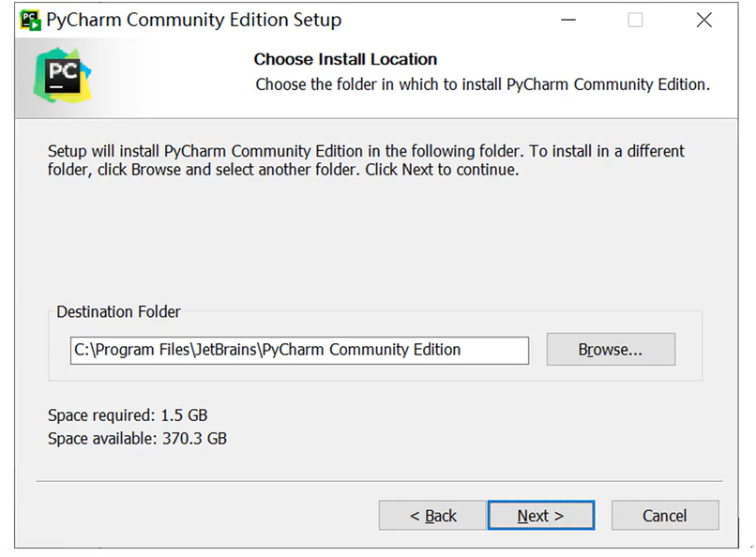This screenshot has width=756, height=557.
Task: Click the end of the JetBrains path text
Action: pos(460,350)
